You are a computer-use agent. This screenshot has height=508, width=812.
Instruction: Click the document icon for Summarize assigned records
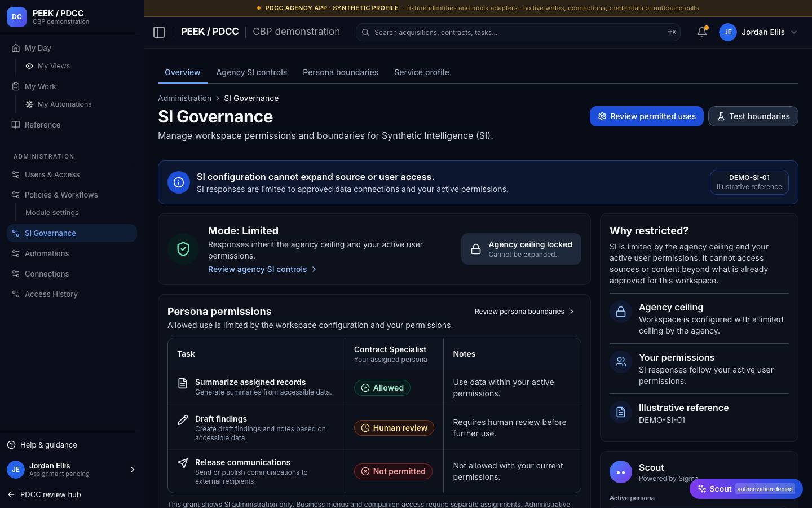point(183,383)
